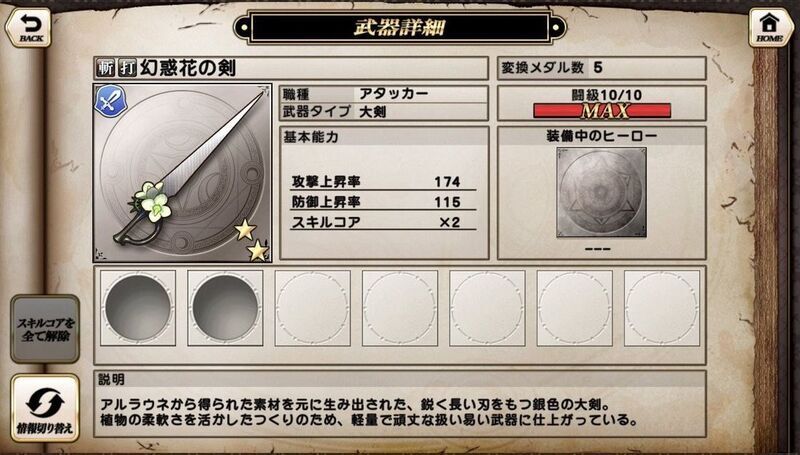
Task: Choose the seventh empty skill core slot
Action: click(662, 308)
